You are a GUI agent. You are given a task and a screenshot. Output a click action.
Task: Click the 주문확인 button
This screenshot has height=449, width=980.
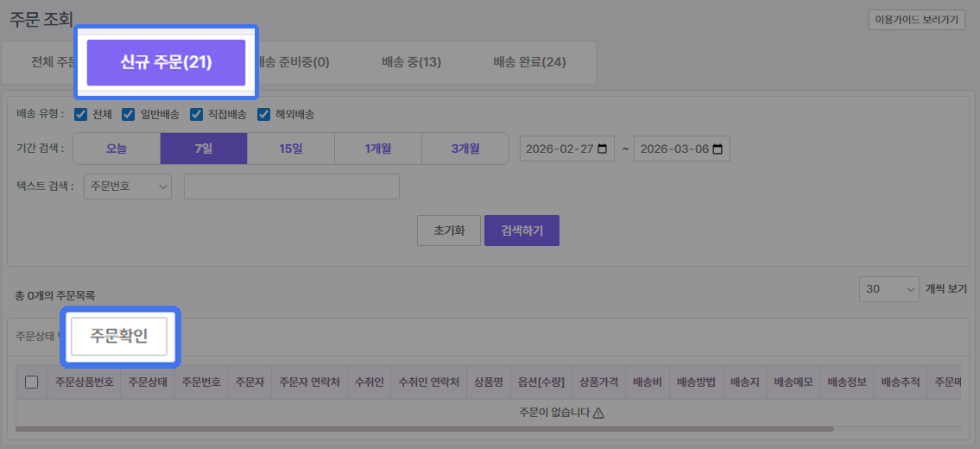119,337
